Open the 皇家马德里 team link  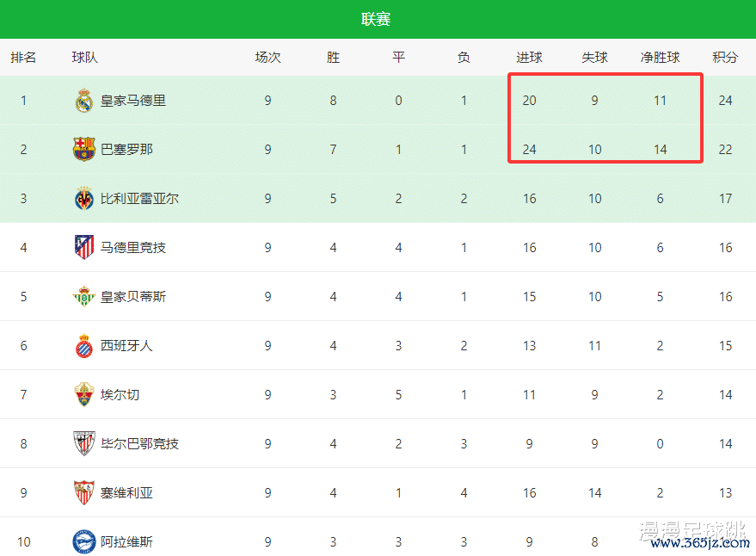point(133,101)
